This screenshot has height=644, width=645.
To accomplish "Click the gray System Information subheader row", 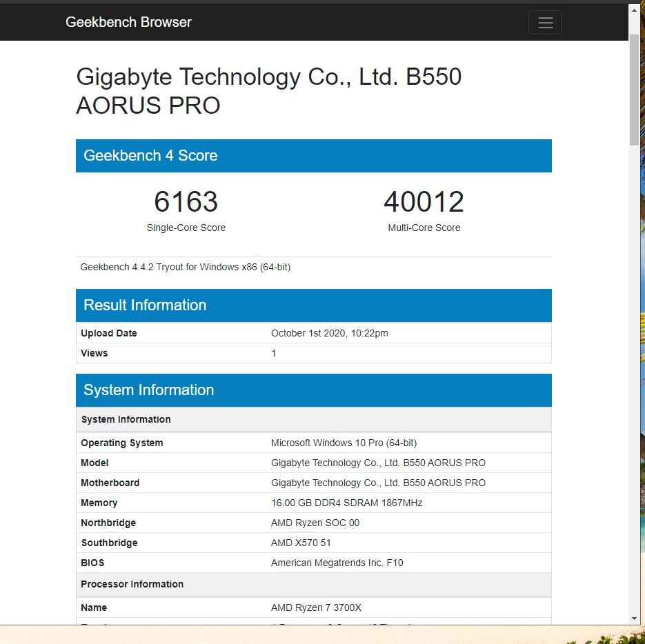I will [314, 419].
